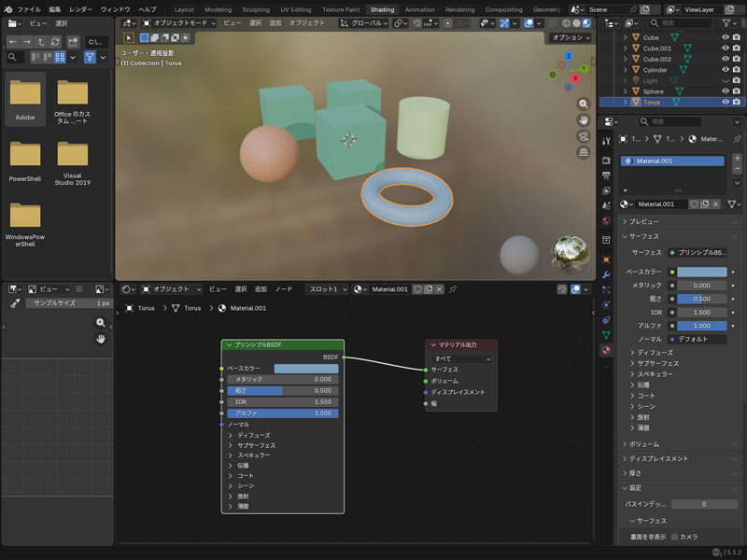The image size is (747, 560).
Task: Click the outliner search field
Action: coord(680,22)
